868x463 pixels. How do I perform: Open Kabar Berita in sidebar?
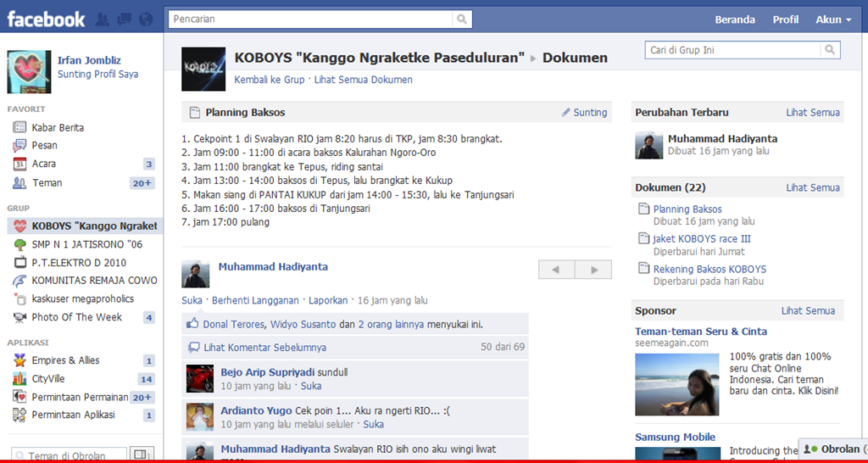[x=58, y=127]
